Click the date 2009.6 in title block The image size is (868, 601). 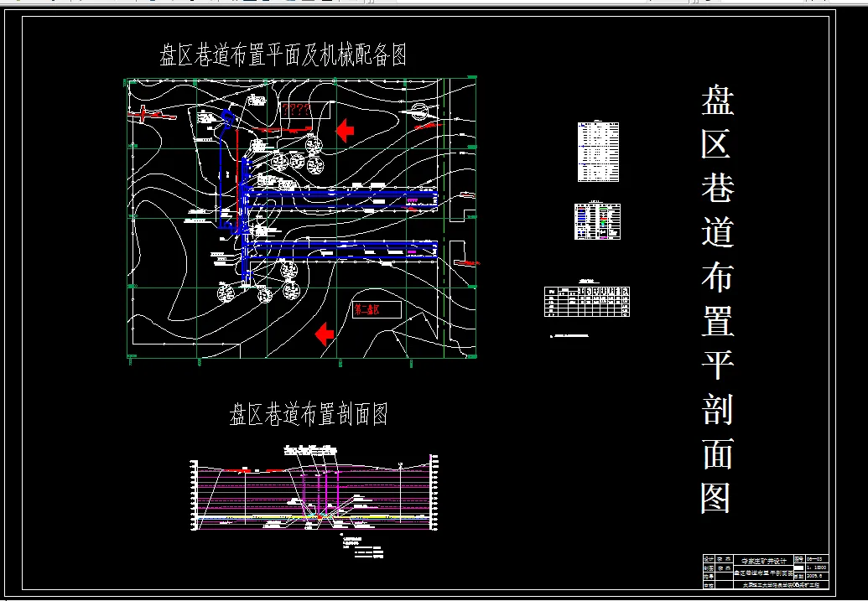816,576
